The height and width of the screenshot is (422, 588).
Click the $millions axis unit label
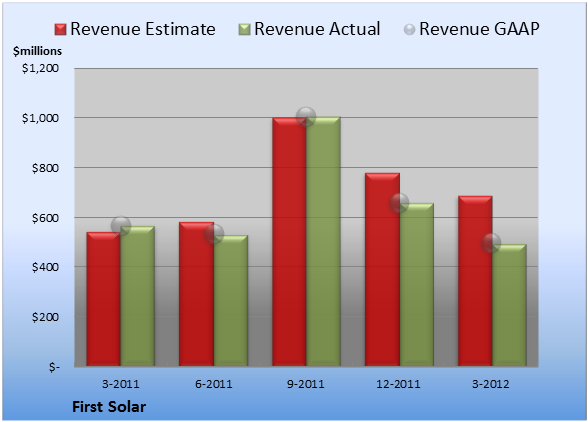pyautogui.click(x=37, y=51)
